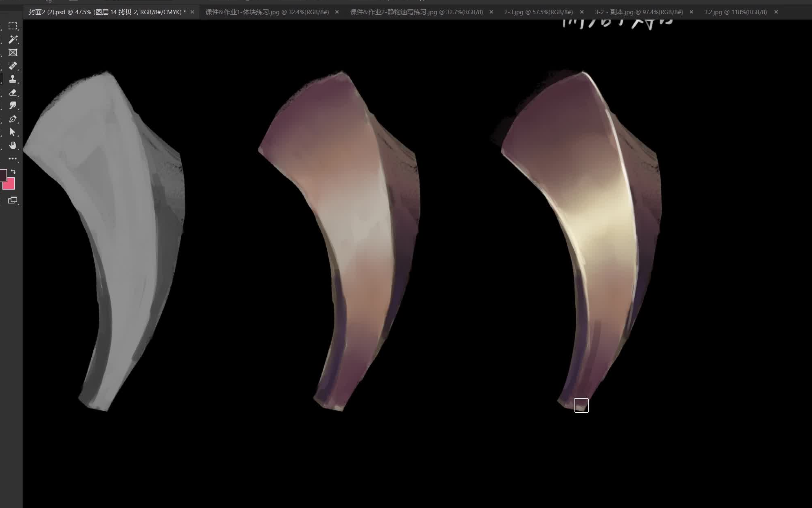Open the pink background color swatch

[x=10, y=185]
